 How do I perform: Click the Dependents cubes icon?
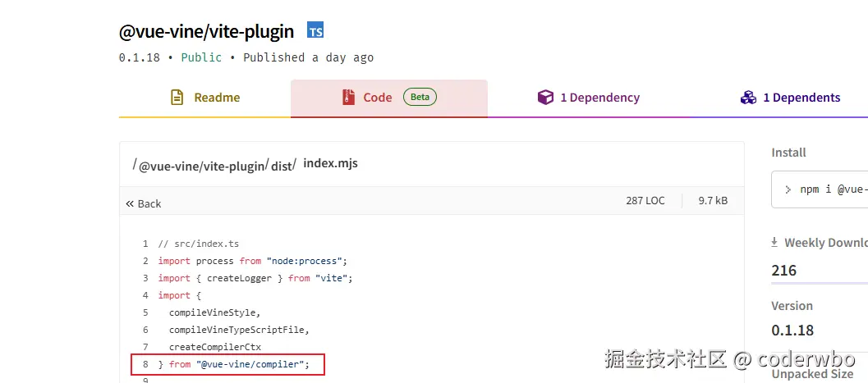point(748,98)
